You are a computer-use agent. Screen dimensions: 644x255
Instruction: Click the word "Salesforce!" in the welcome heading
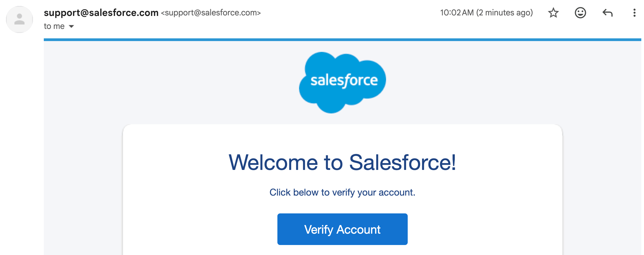(402, 162)
